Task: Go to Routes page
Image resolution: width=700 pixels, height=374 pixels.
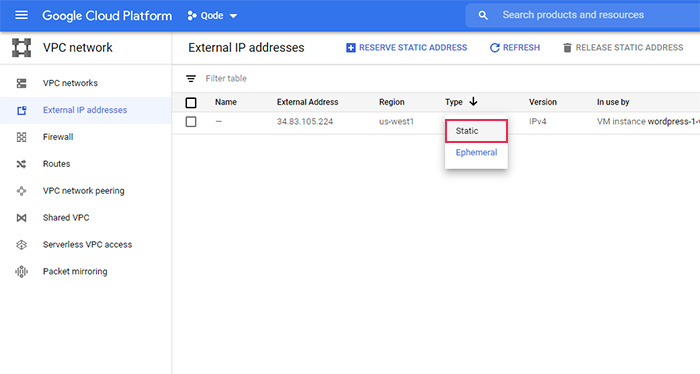Action: pos(56,164)
